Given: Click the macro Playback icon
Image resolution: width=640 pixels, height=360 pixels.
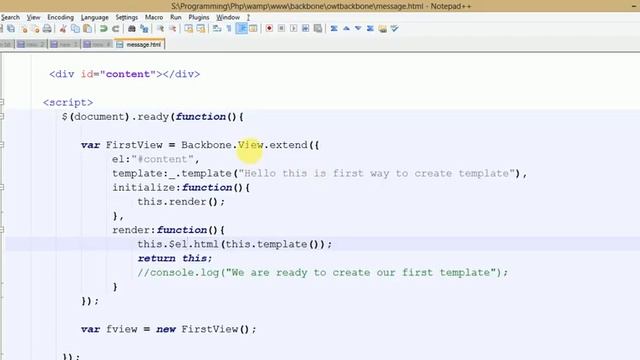Looking at the screenshot, I should click(293, 29).
